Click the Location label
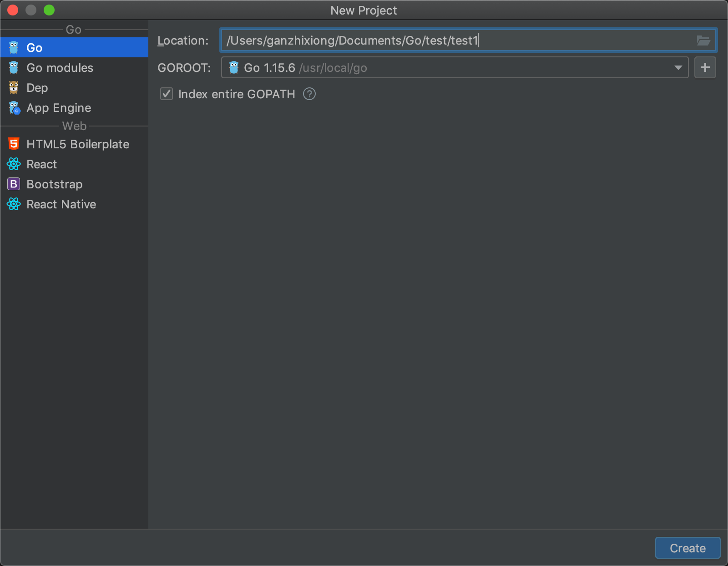Image resolution: width=728 pixels, height=566 pixels. click(x=183, y=40)
